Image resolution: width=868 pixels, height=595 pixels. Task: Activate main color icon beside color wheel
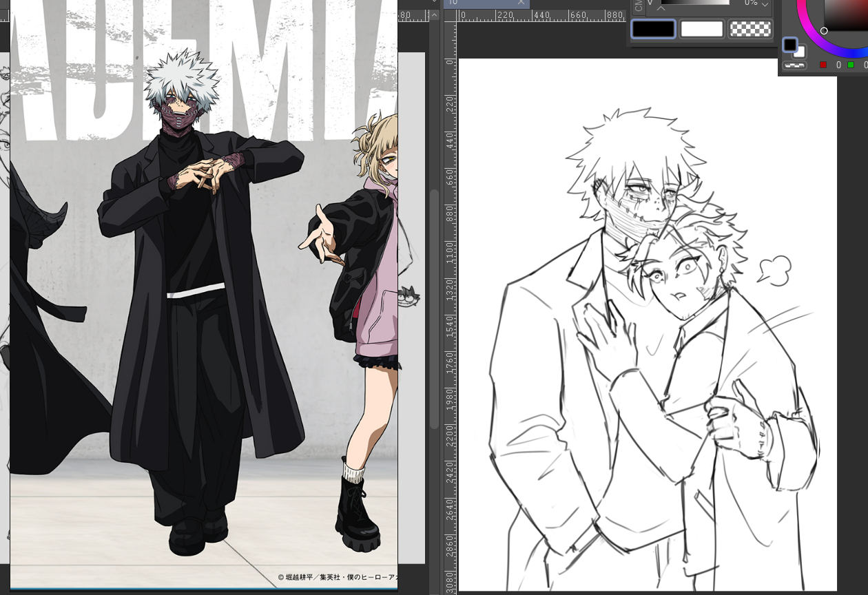pos(789,45)
